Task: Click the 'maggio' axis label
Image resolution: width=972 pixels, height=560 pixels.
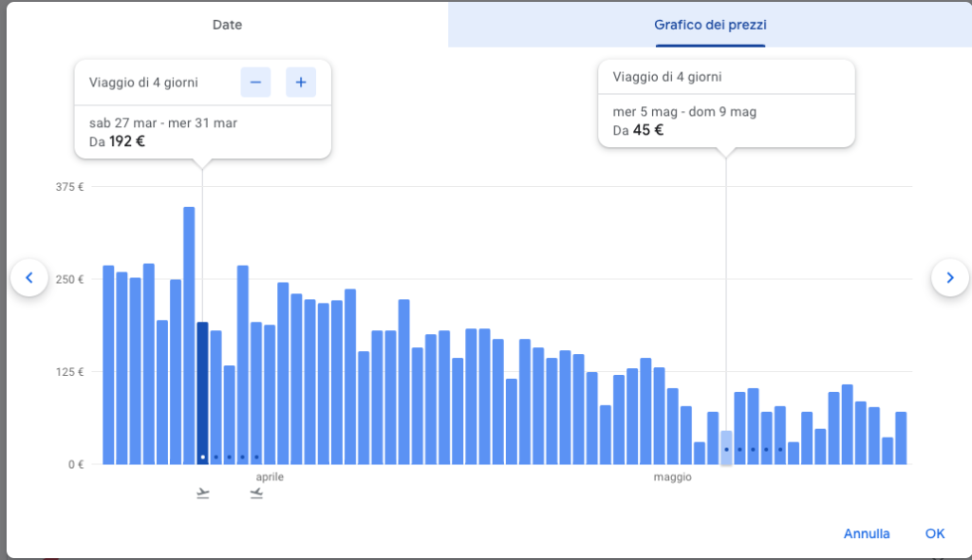Action: (x=673, y=476)
